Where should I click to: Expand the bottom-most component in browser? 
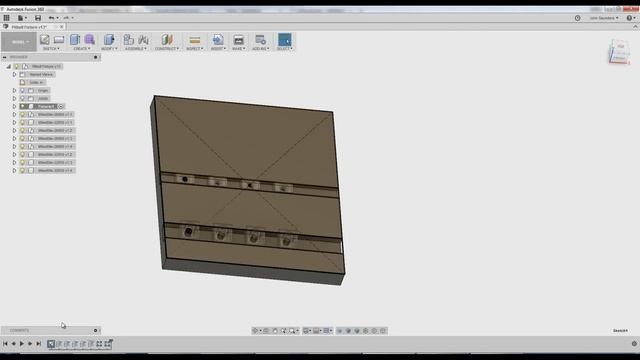click(x=14, y=171)
